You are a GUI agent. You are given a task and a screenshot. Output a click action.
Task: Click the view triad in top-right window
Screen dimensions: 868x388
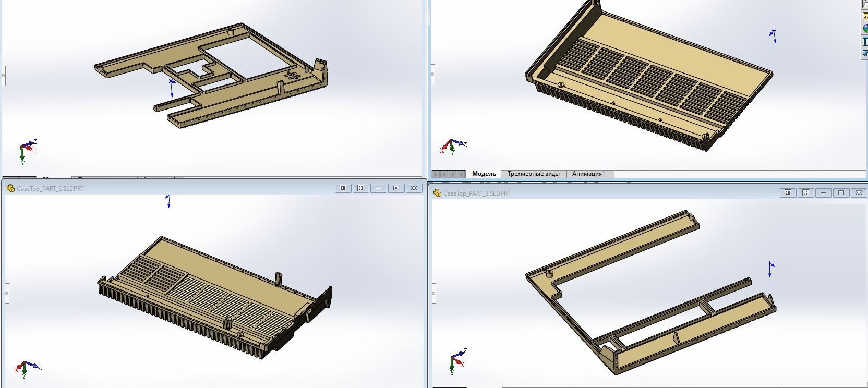click(454, 146)
